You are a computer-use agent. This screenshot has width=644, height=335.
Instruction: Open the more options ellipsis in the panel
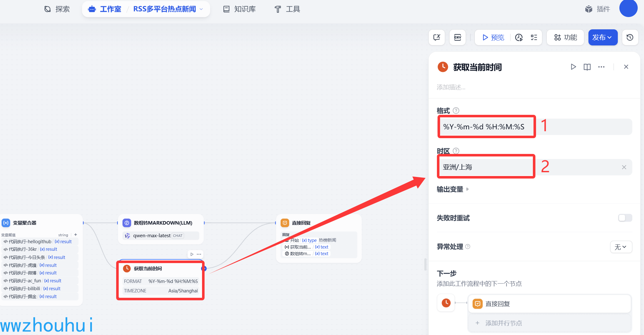pos(601,67)
